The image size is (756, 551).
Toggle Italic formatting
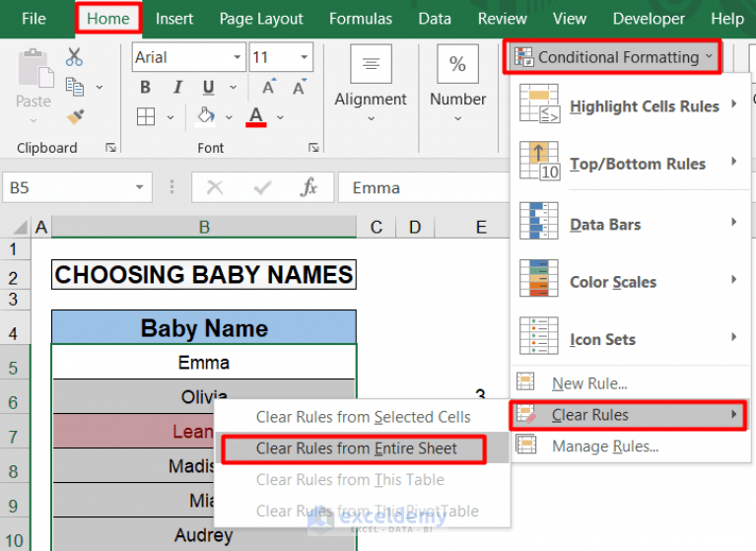177,88
